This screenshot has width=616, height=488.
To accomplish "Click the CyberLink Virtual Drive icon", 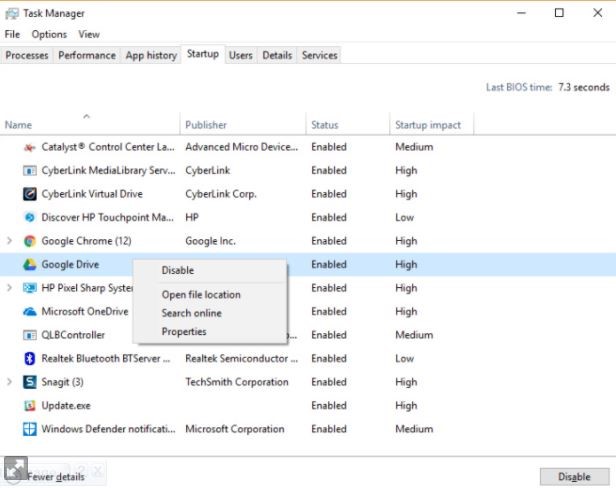I will click(x=29, y=194).
